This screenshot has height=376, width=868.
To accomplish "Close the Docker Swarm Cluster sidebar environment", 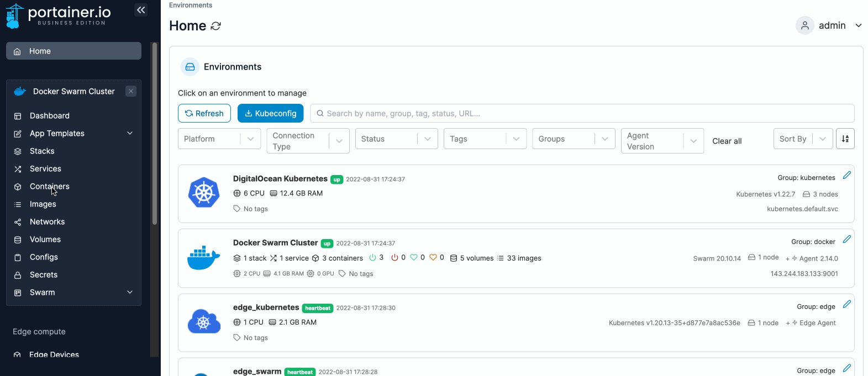I will pos(131,92).
